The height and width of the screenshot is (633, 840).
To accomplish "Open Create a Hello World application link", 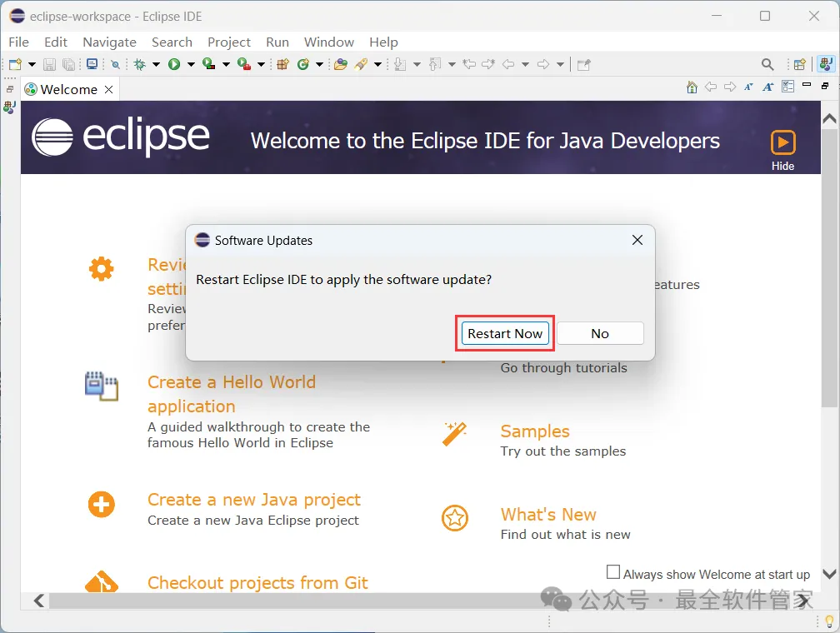I will (x=232, y=394).
